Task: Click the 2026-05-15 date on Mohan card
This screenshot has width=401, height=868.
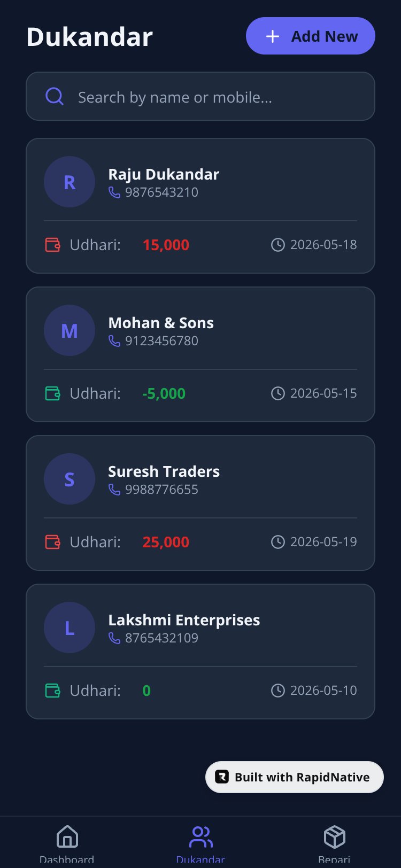Action: [323, 393]
